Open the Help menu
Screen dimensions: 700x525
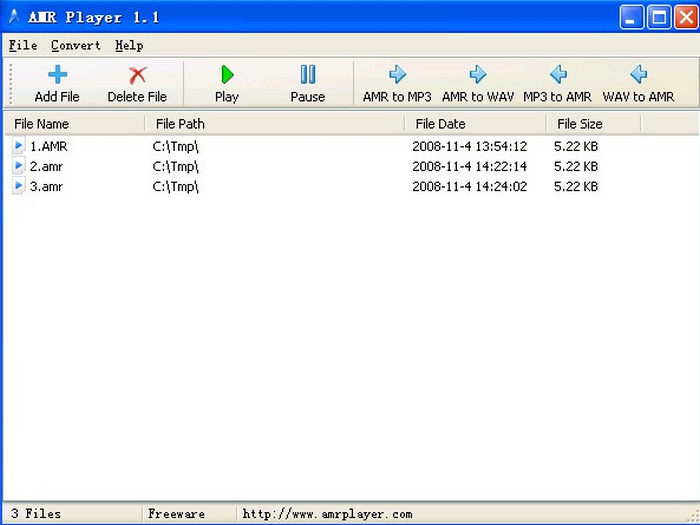(x=129, y=45)
